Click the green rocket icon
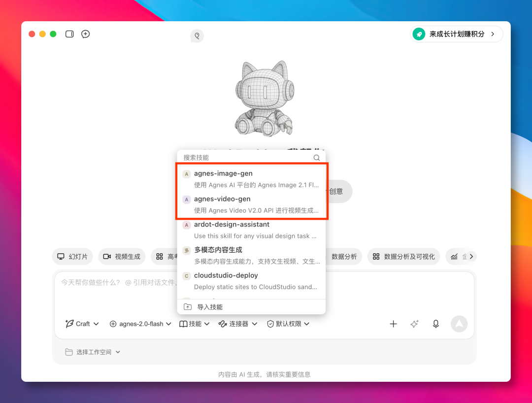The image size is (532, 403). coord(419,34)
